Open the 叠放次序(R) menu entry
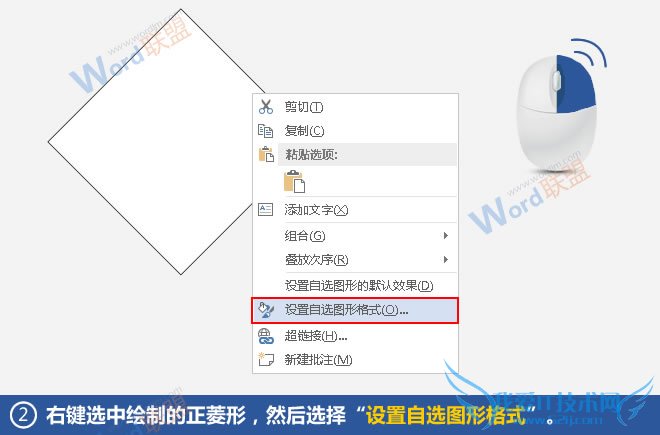 click(355, 260)
